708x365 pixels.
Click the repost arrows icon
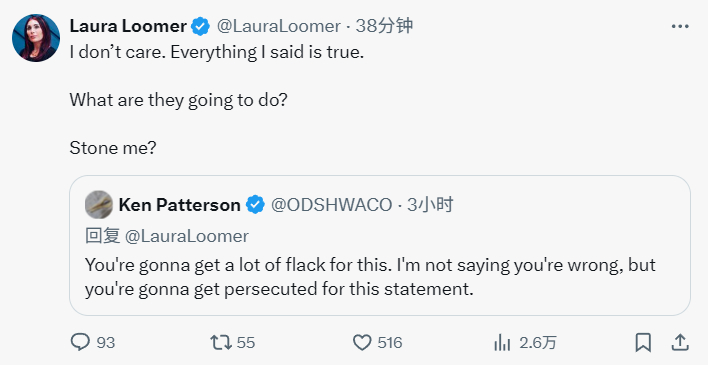click(221, 342)
